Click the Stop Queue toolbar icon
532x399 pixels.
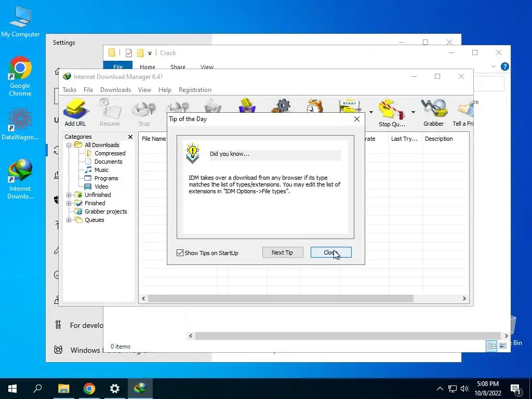coord(392,113)
